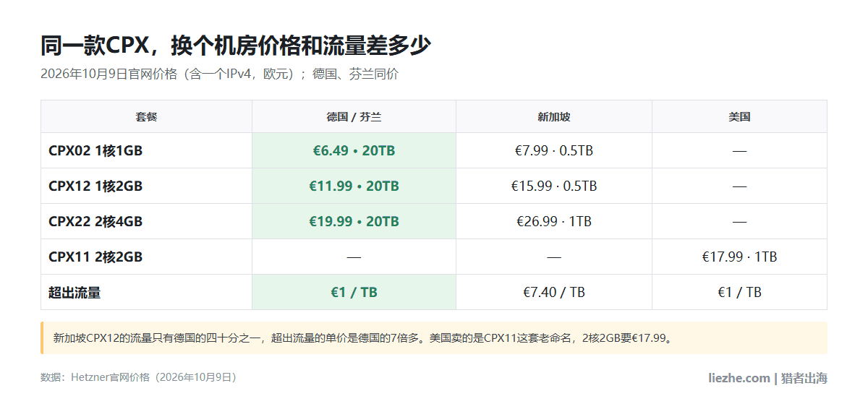Click the title 同一款CPX，换个机房价格和流量差多少
868x417 pixels.
[236, 46]
